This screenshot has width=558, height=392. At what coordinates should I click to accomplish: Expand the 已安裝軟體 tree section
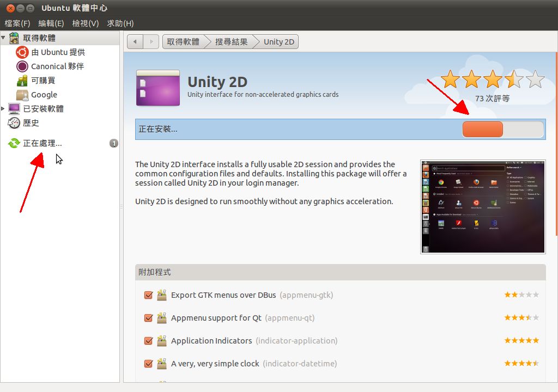click(3, 108)
